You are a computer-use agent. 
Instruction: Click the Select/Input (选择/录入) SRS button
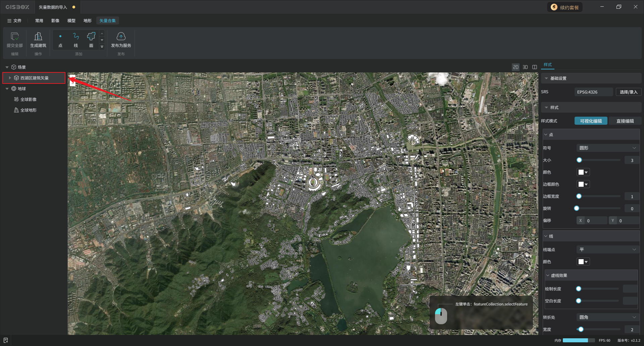628,92
